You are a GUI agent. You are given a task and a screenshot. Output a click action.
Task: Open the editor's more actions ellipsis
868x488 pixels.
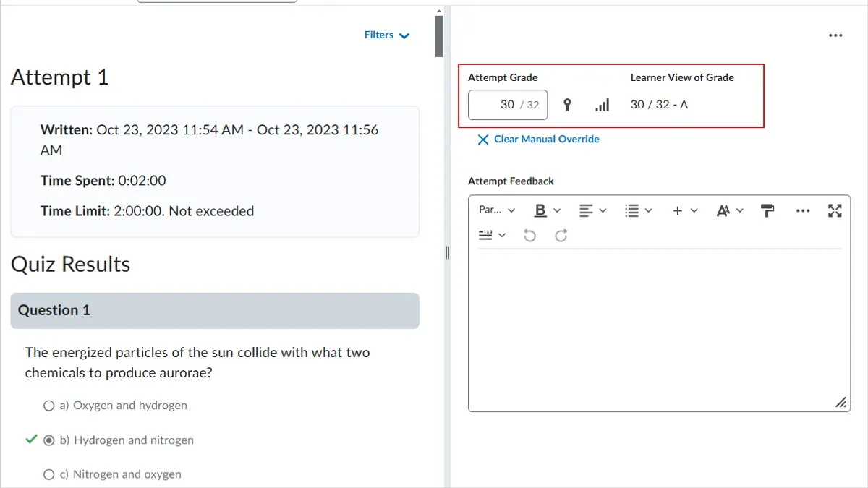tap(803, 210)
